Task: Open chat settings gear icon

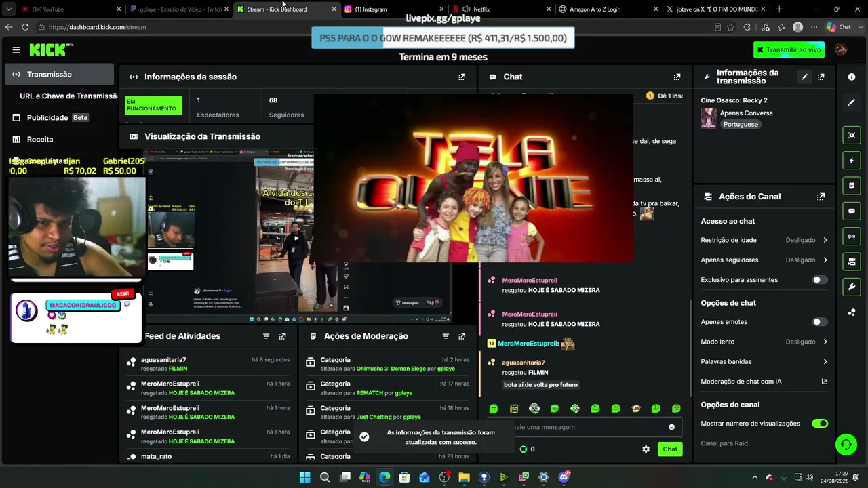Action: 646,449
